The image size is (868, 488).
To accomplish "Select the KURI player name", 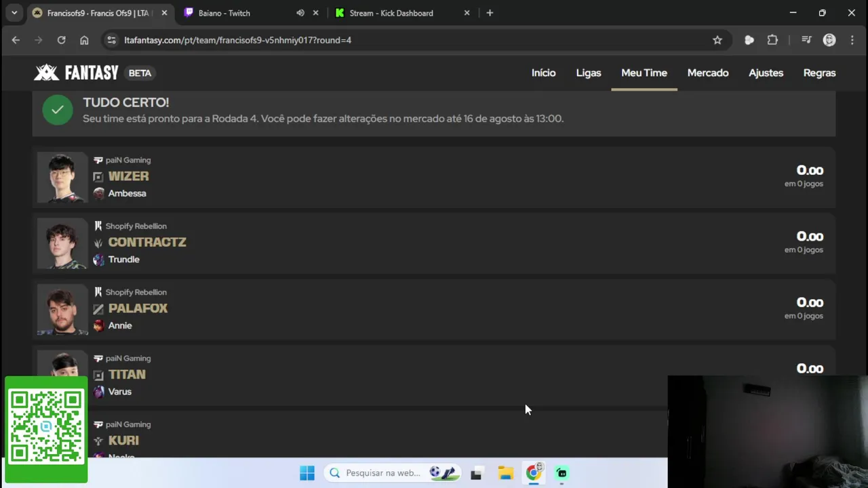I will point(123,441).
